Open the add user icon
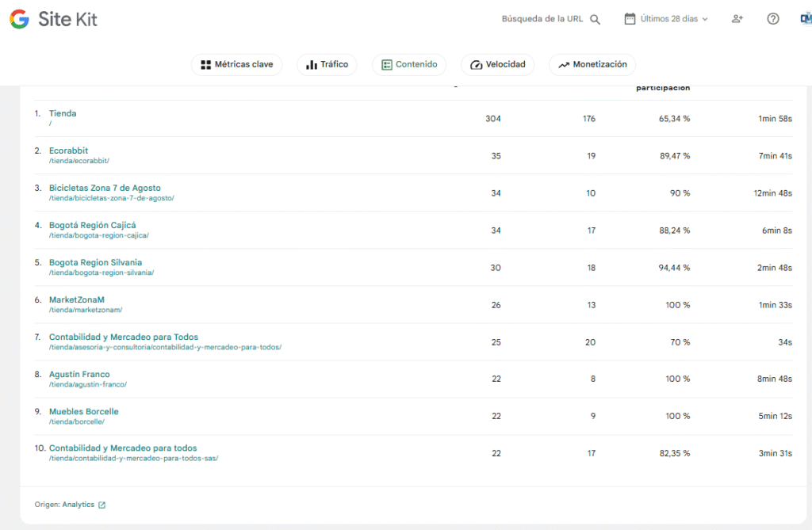The height and width of the screenshot is (530, 812). (737, 19)
